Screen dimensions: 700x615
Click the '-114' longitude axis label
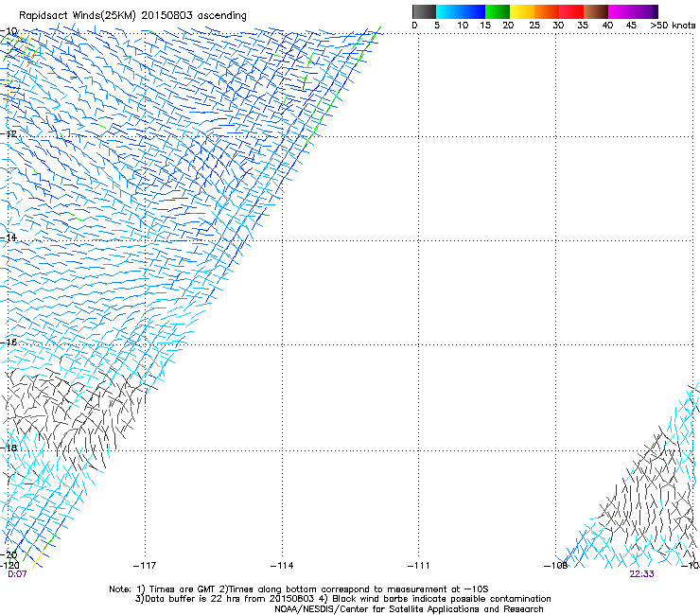coord(282,566)
